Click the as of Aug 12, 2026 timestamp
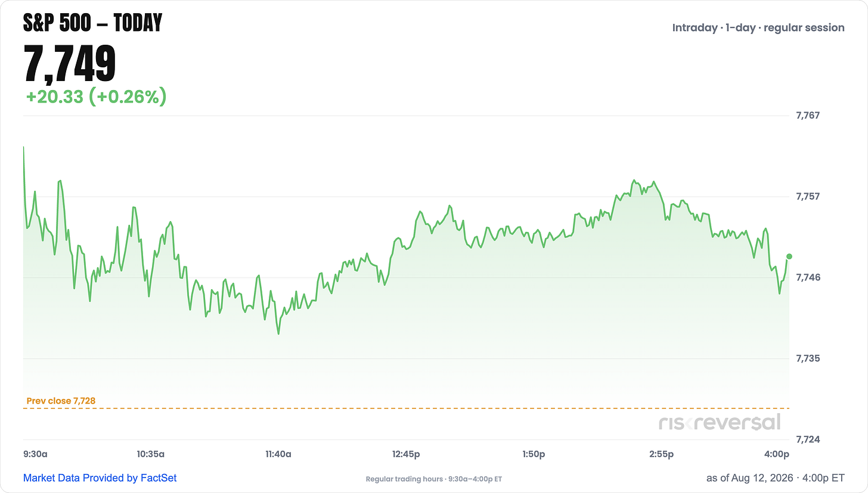This screenshot has width=868, height=493. pos(776,478)
